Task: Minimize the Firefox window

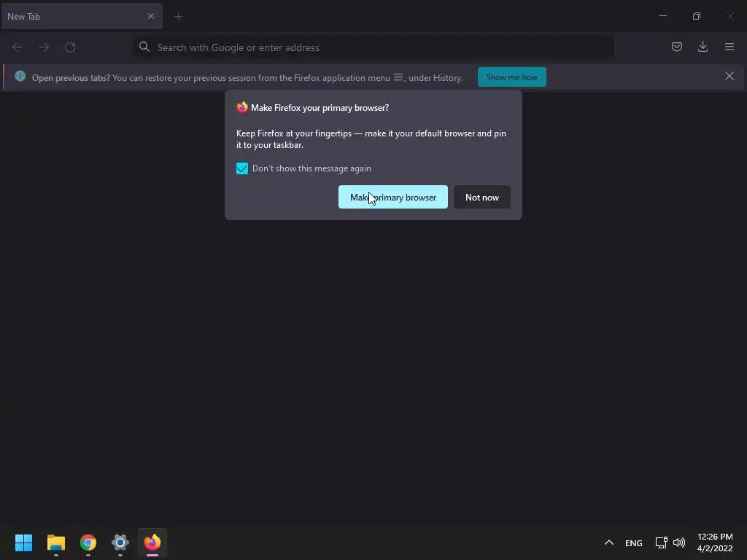Action: pyautogui.click(x=662, y=16)
